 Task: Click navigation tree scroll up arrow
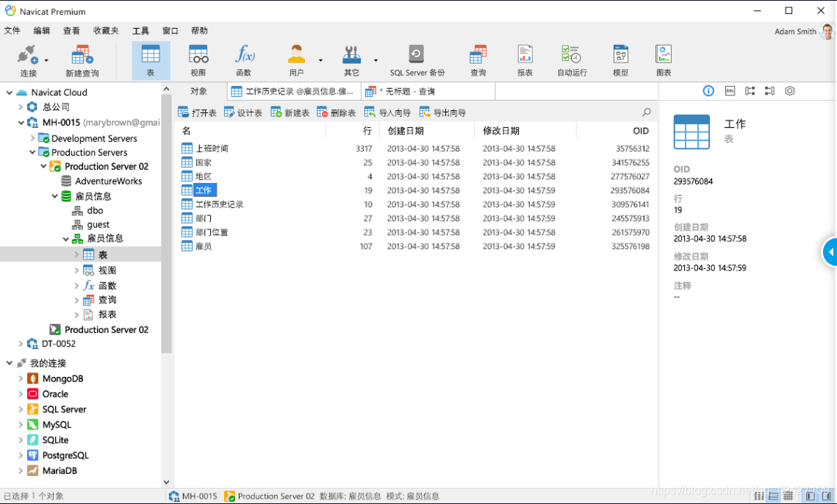167,89
